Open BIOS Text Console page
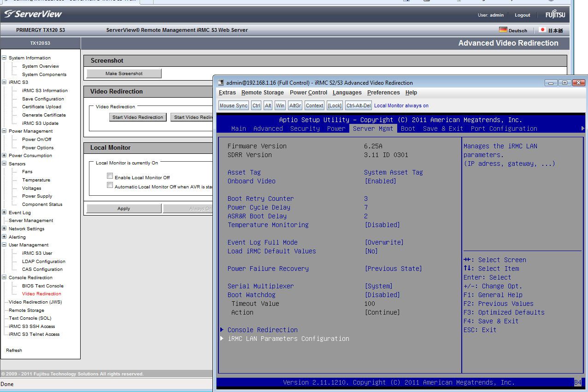The width and height of the screenshot is (588, 392). click(x=43, y=286)
